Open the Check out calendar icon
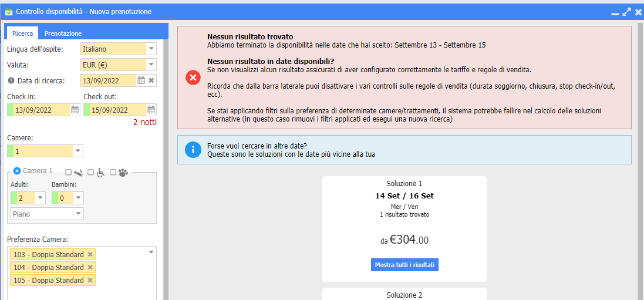644x300 pixels. [x=151, y=110]
